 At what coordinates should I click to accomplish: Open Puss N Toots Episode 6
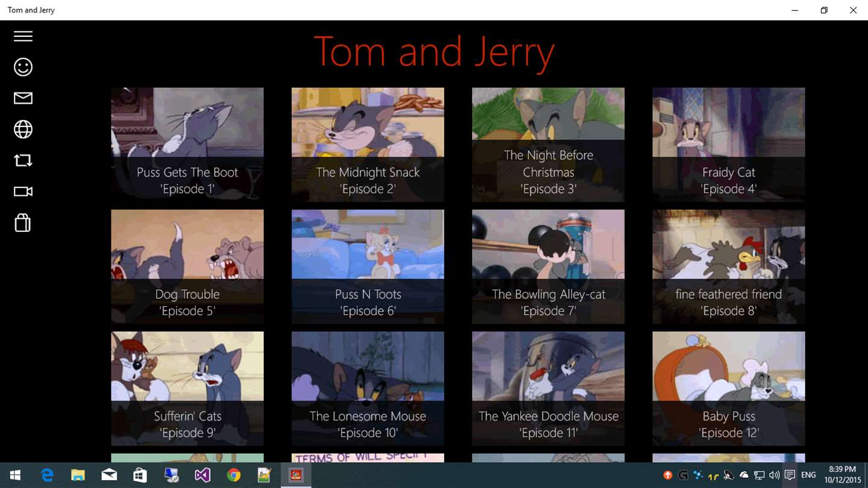coord(368,266)
